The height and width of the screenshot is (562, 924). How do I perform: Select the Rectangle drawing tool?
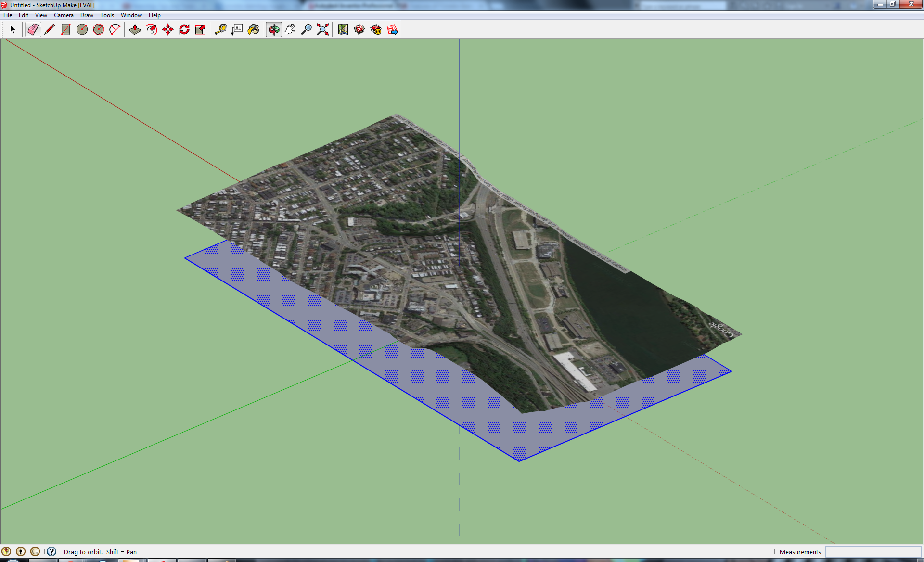pos(65,29)
